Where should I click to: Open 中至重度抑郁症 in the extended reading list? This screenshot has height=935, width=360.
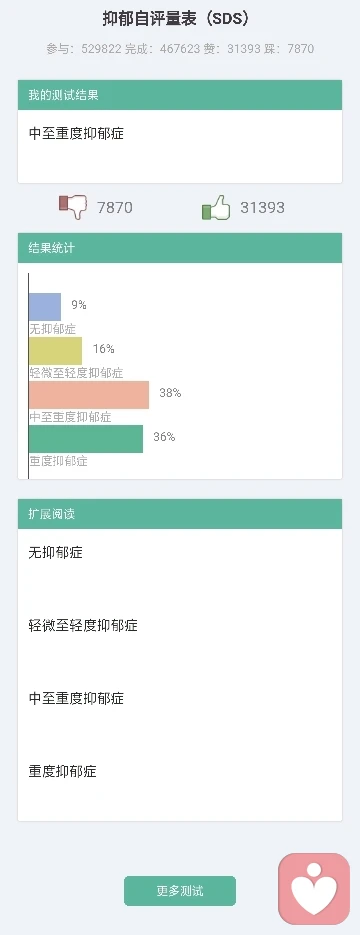pos(76,698)
